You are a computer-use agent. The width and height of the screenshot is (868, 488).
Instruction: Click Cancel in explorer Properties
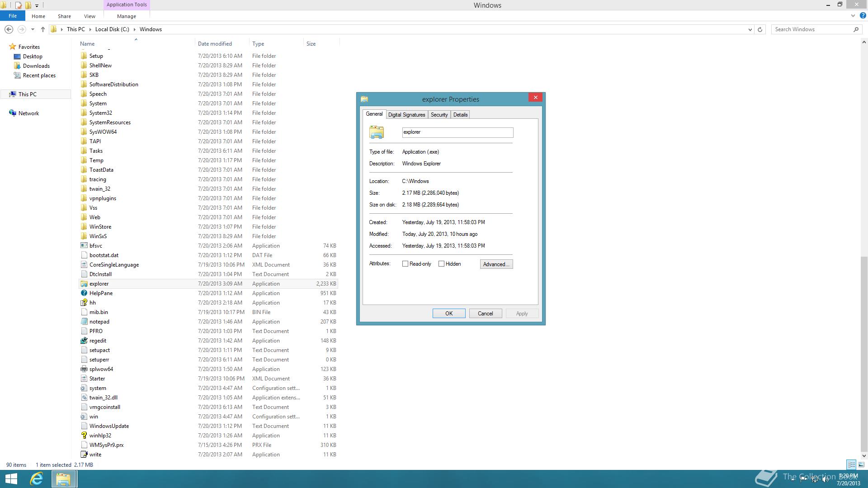pos(486,314)
